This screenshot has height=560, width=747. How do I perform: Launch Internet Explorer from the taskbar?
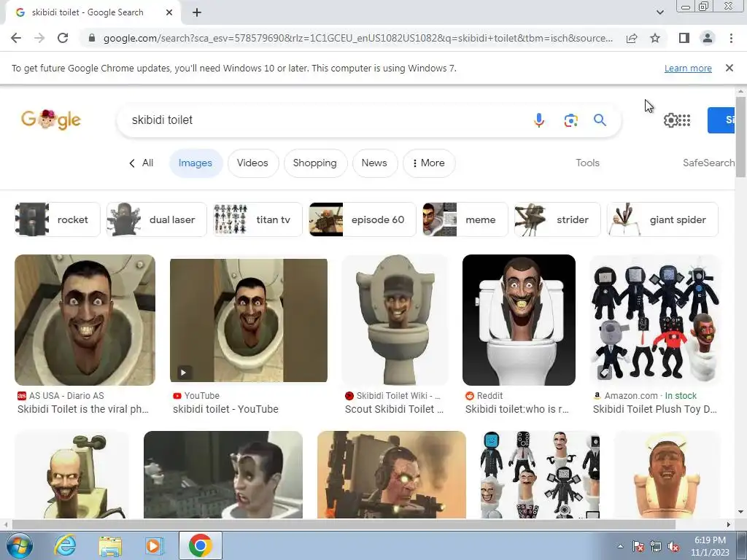[x=65, y=545]
